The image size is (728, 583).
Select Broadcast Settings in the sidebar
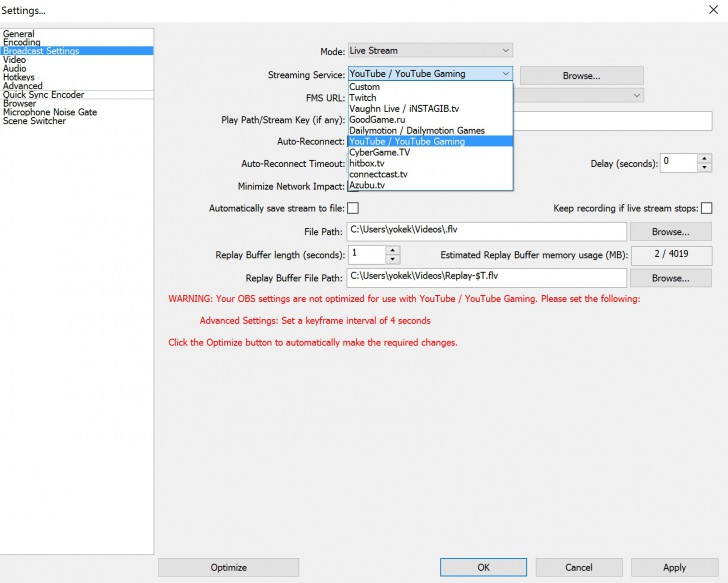77,51
